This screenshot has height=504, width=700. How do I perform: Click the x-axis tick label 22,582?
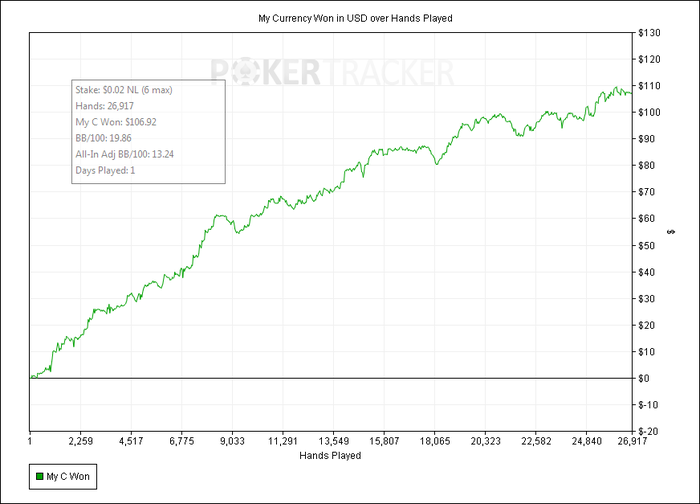(536, 441)
